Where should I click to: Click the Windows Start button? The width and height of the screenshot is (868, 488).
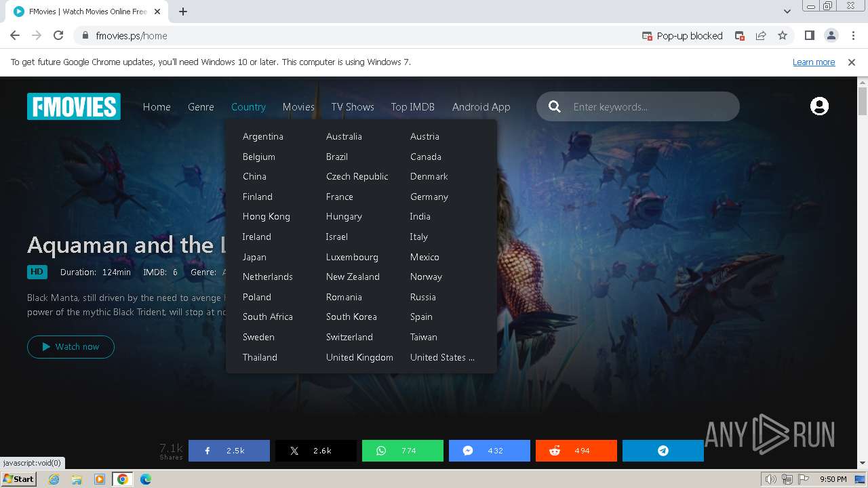point(19,479)
